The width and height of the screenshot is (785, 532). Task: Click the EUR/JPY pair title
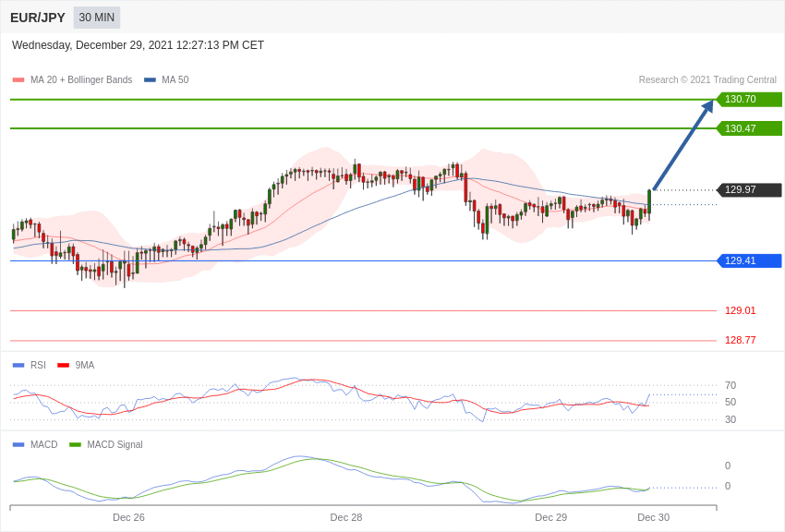(38, 18)
